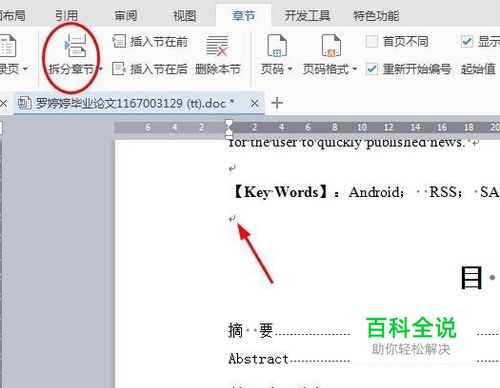Click 插入节在前 button label
Screen dimensions: 500x388
(x=159, y=42)
